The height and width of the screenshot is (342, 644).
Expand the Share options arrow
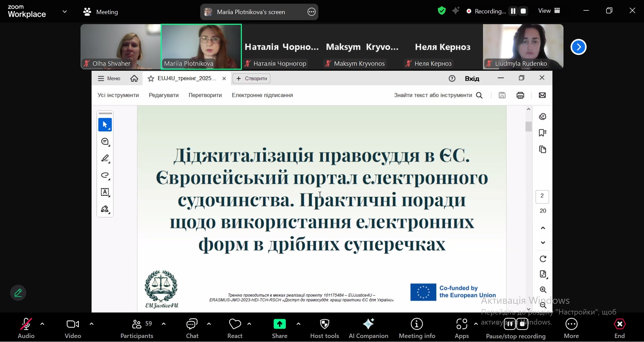pyautogui.click(x=299, y=324)
